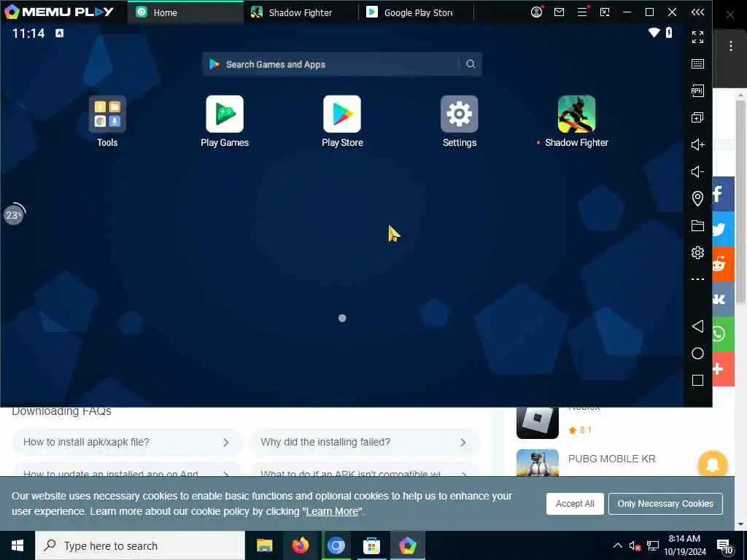
Task: Open Microsoft Store from taskbar
Action: click(371, 545)
